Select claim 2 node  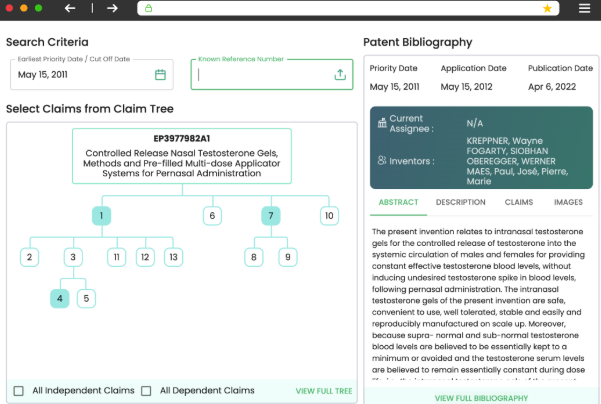(30, 257)
